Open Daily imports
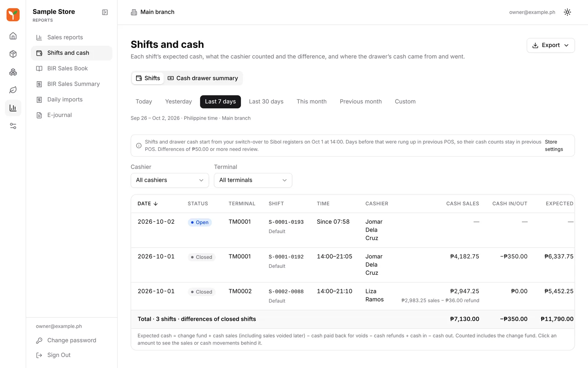Image resolution: width=588 pixels, height=368 pixels. coord(72,99)
